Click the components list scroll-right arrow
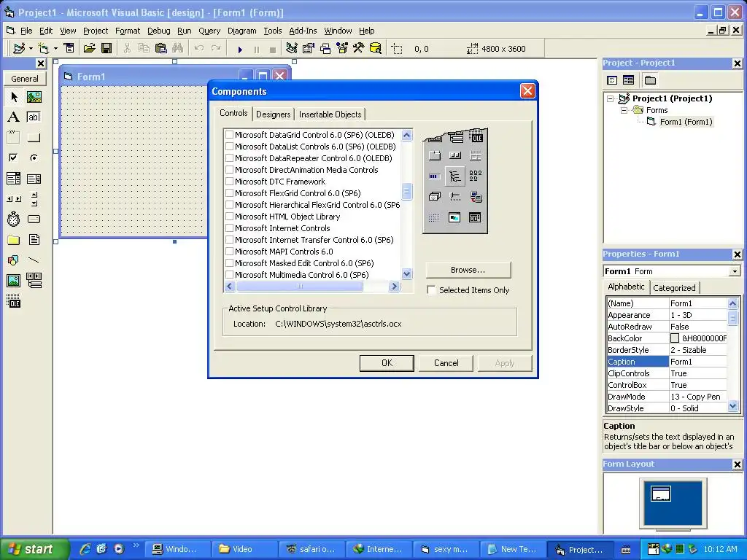 pos(394,286)
